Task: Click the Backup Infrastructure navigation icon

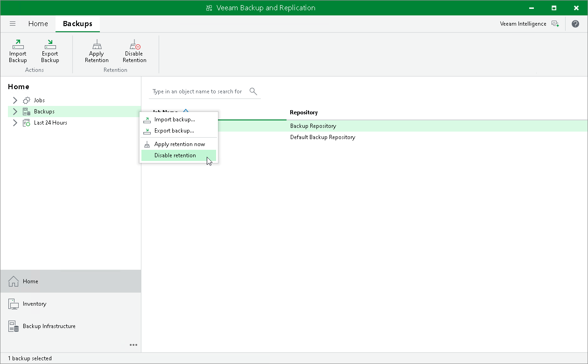Action: [14, 326]
